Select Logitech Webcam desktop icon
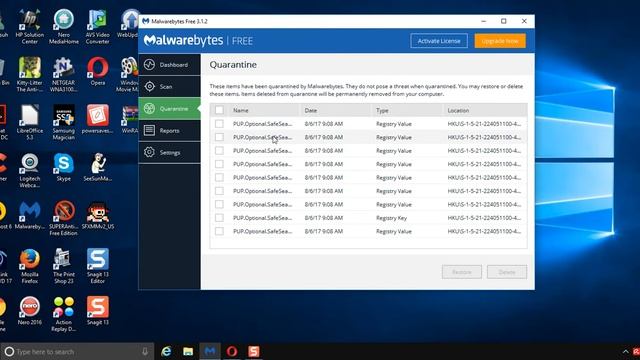Viewport: 640px width, 360px height. (30, 170)
